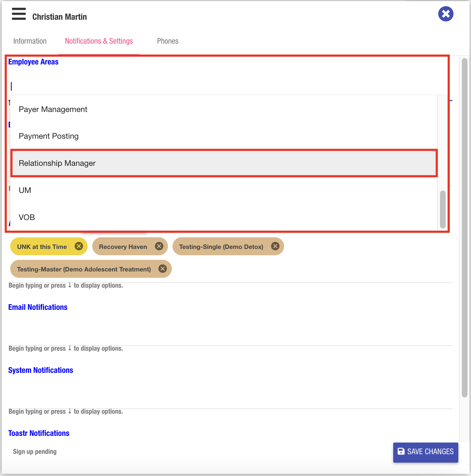Screen dimensions: 471x476
Task: Click the dropdown list scrollbar thumb
Action: (443, 209)
